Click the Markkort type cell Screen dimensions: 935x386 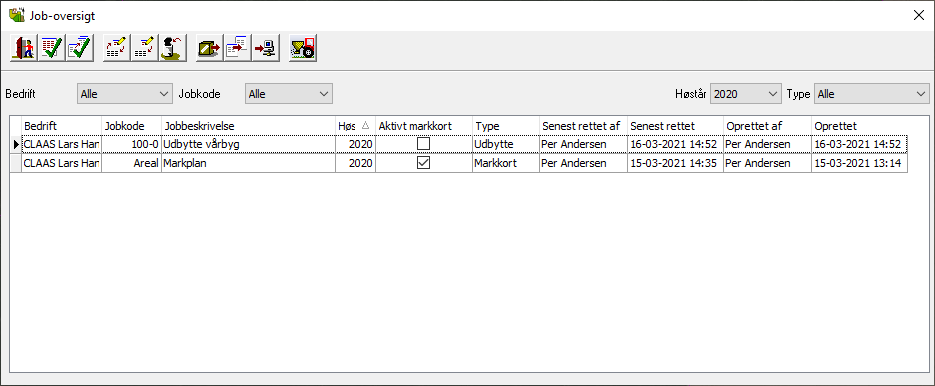tap(506, 163)
